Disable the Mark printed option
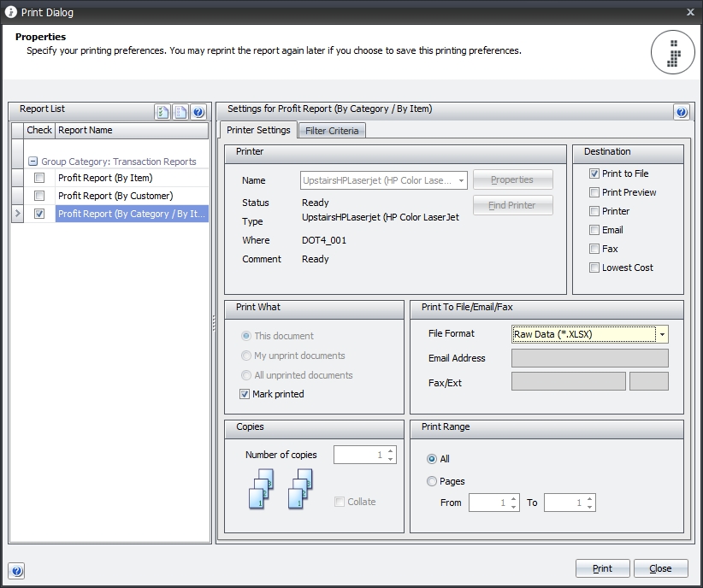The width and height of the screenshot is (703, 588). click(244, 394)
